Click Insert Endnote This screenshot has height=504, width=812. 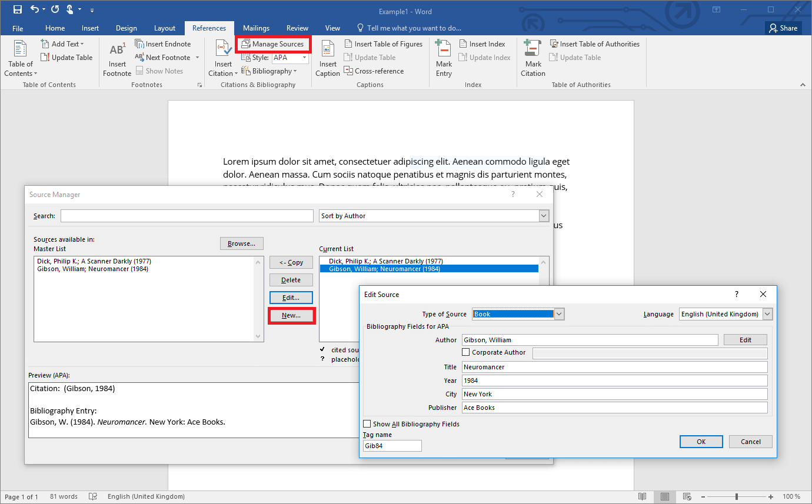(163, 44)
